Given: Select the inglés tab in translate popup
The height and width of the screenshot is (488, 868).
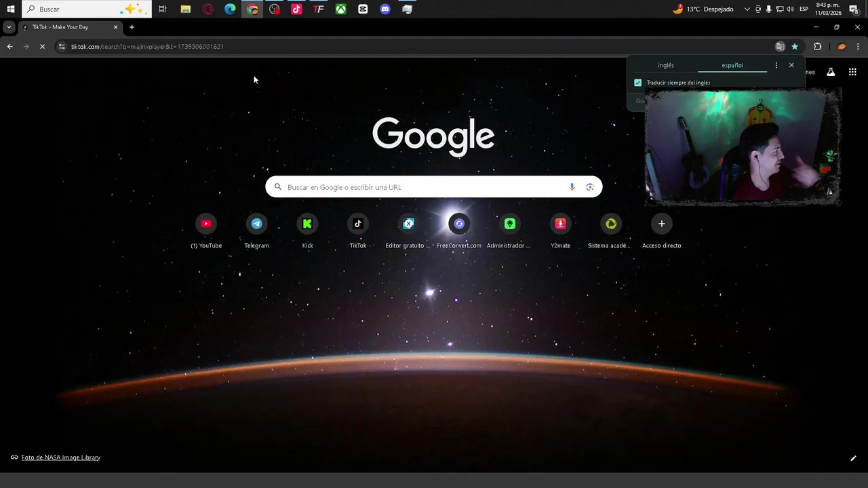Looking at the screenshot, I should (666, 66).
